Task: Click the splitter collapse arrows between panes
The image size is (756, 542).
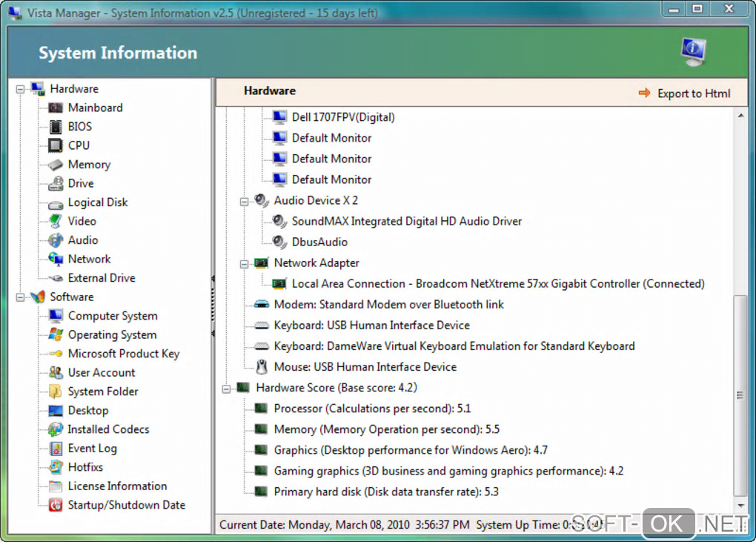Action: (x=213, y=306)
